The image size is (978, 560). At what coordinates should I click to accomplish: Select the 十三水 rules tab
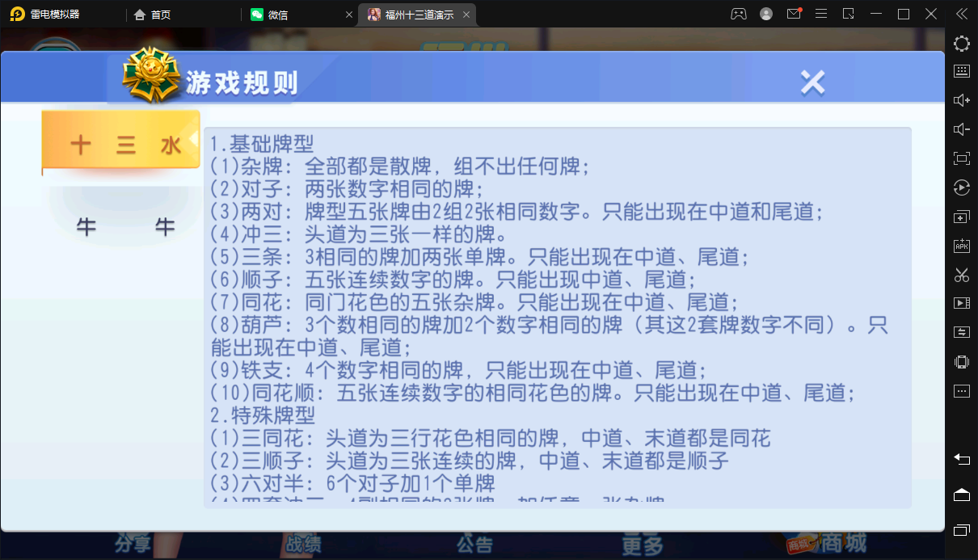point(121,145)
